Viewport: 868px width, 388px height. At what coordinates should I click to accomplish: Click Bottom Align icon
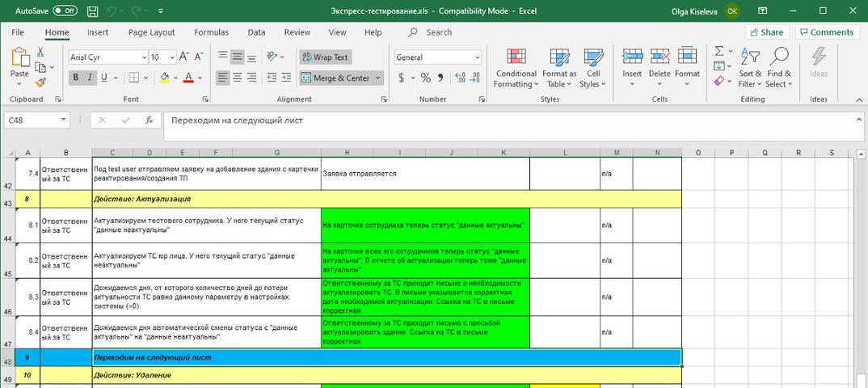pyautogui.click(x=251, y=57)
